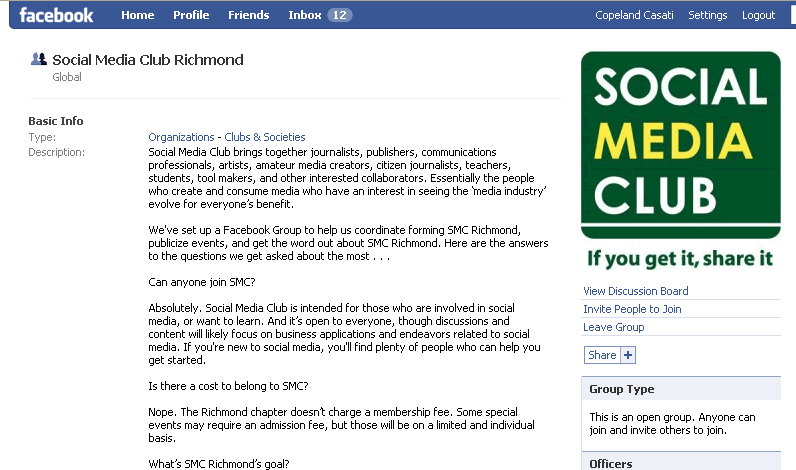
Task: Click the group icon beside Social Media Club Richmond
Action: 39,59
